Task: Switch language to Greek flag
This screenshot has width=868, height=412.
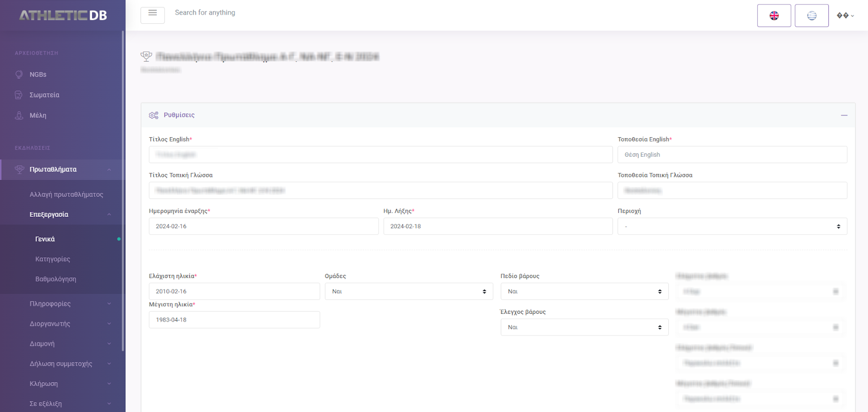Action: click(x=812, y=16)
